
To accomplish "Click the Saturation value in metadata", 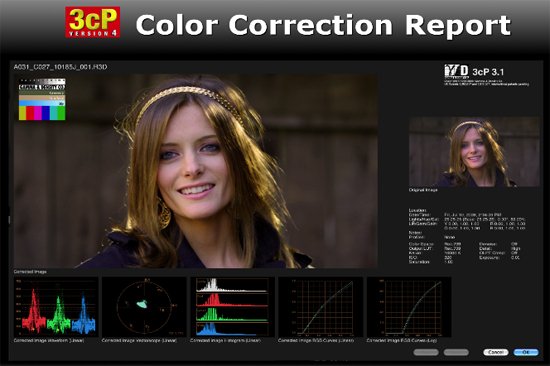I will pos(449,262).
